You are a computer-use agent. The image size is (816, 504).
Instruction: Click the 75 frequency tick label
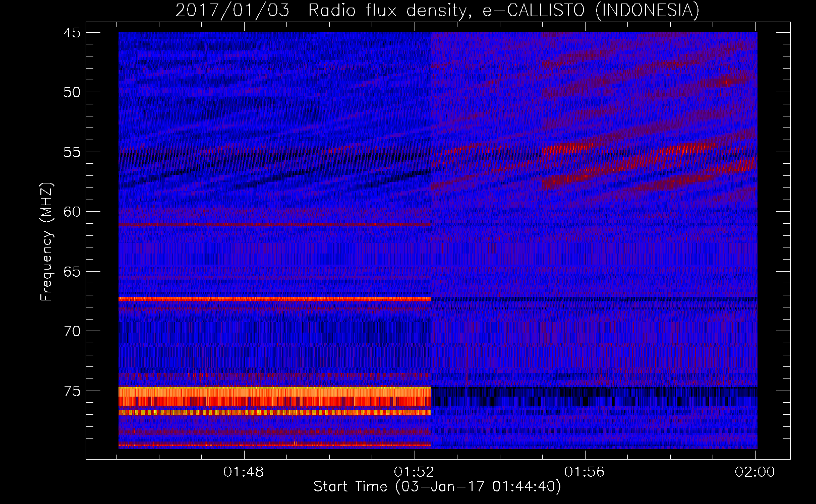point(72,391)
